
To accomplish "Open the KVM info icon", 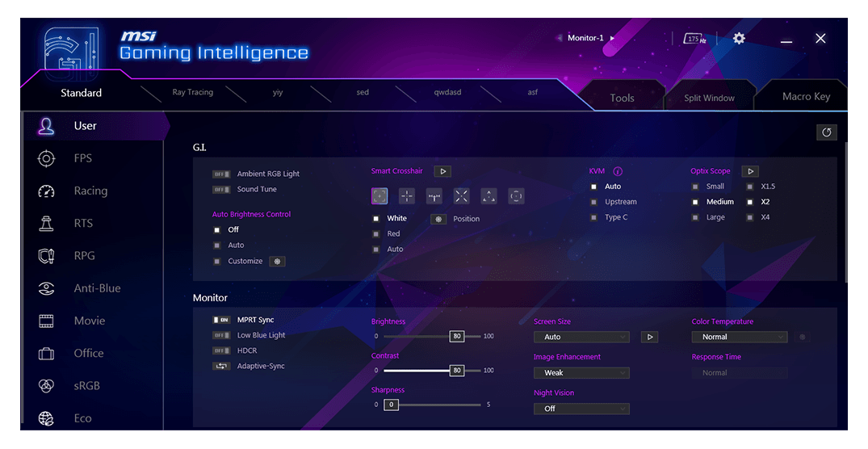I will (x=618, y=171).
